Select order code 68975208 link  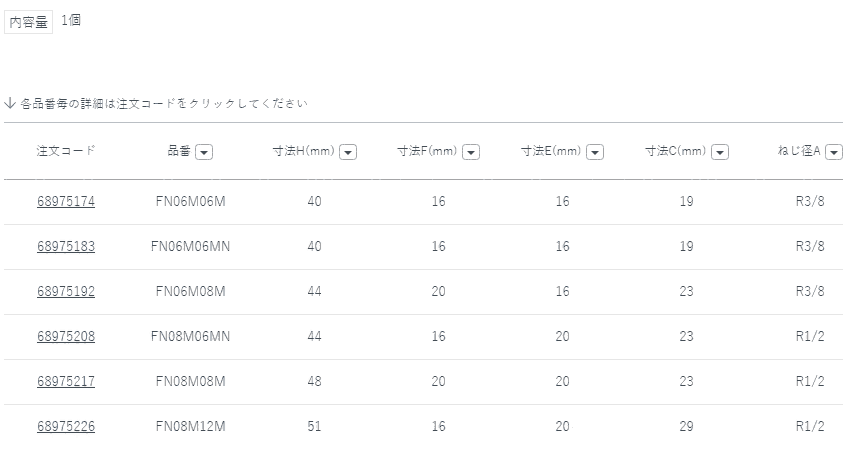[66, 337]
